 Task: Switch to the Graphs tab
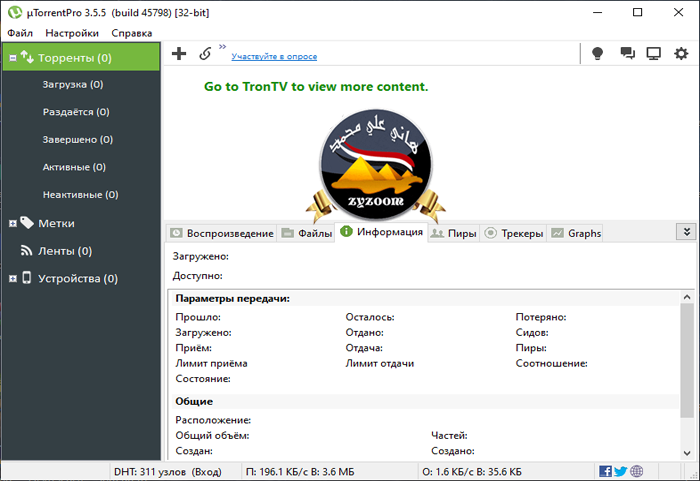pyautogui.click(x=576, y=233)
